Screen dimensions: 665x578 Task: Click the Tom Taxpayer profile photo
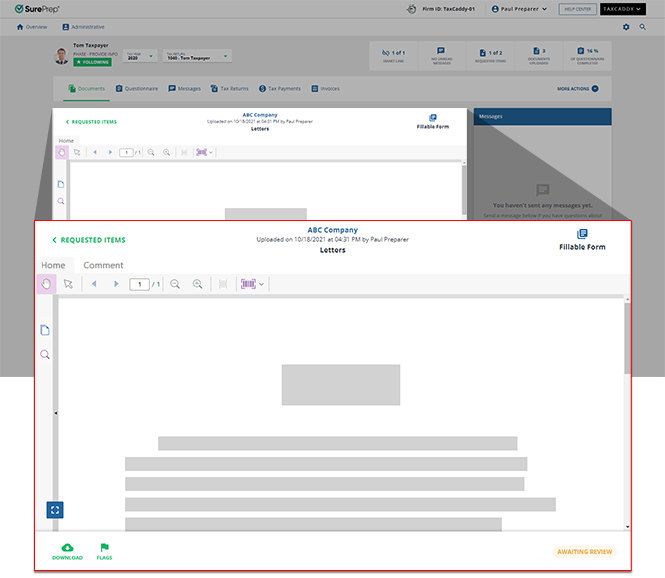[61, 56]
